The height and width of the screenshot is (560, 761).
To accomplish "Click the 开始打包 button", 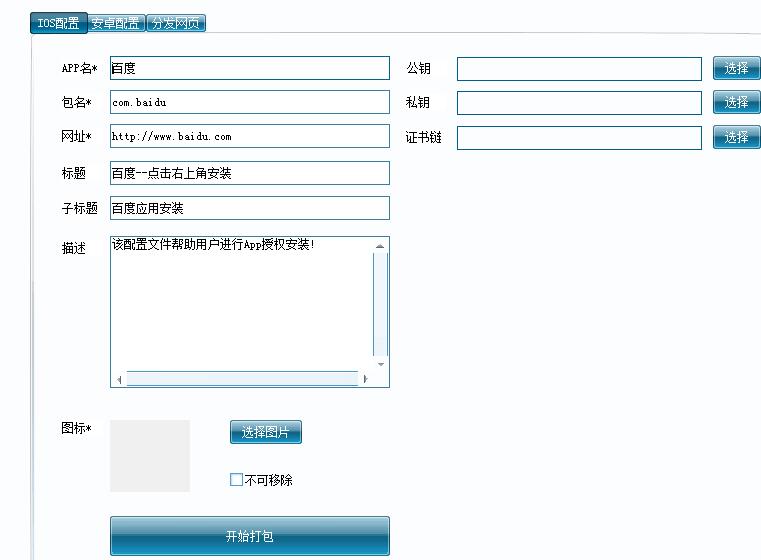I will coord(249,536).
